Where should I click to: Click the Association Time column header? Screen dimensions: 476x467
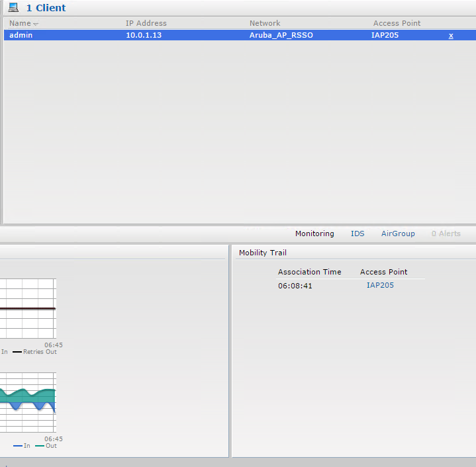coord(309,272)
